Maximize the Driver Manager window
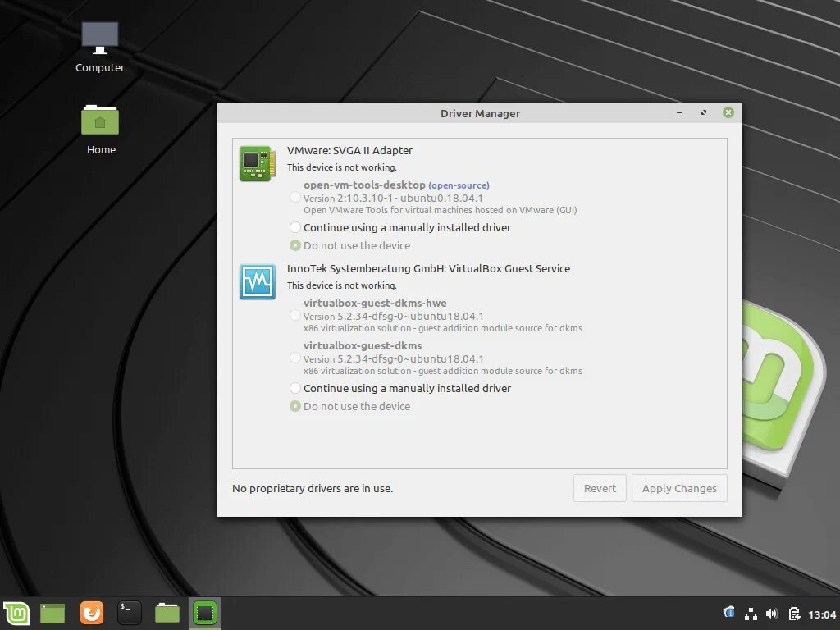Viewport: 840px width, 630px height. pos(703,112)
